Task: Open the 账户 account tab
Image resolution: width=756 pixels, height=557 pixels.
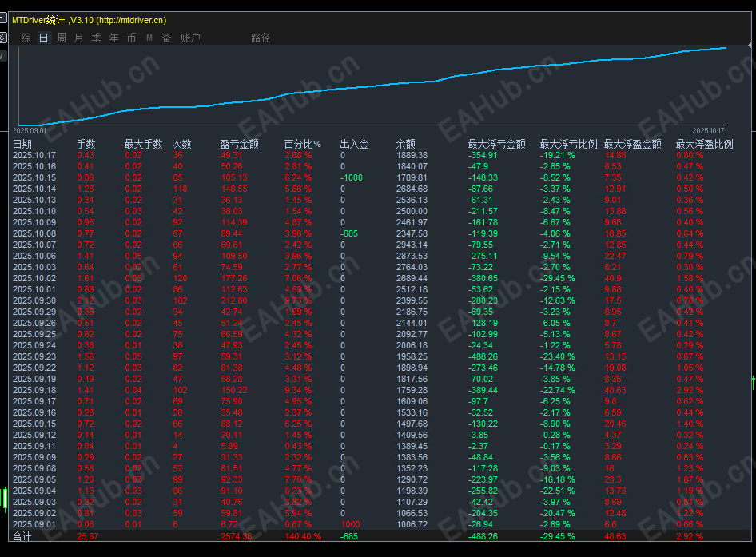Action: pyautogui.click(x=190, y=38)
